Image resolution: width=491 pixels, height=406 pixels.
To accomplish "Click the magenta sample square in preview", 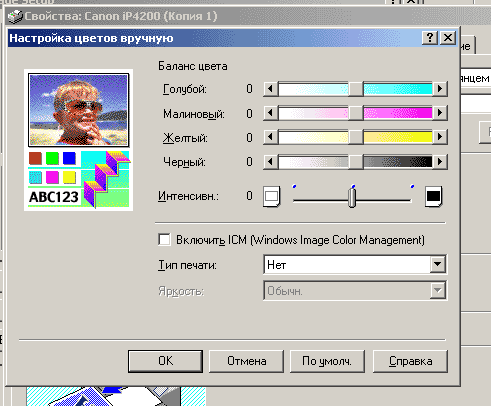I will coord(52,177).
